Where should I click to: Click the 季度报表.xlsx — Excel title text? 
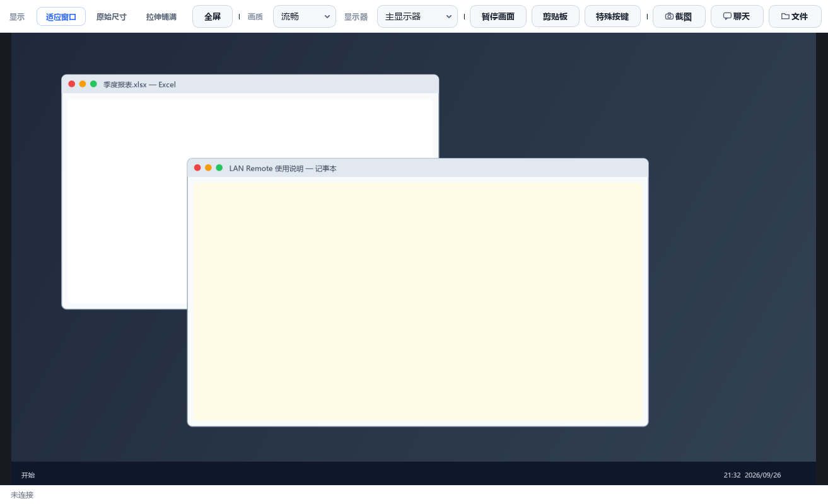click(140, 84)
